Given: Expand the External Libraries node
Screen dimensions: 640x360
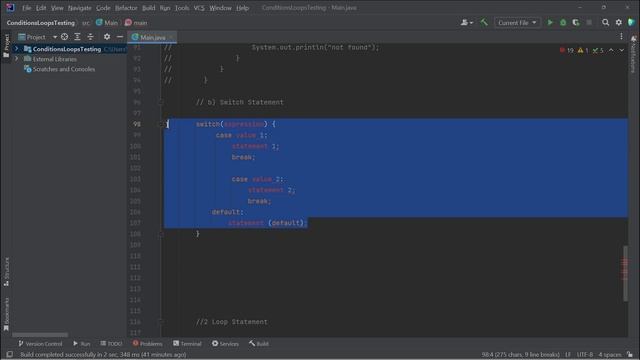Looking at the screenshot, I should click(16, 59).
